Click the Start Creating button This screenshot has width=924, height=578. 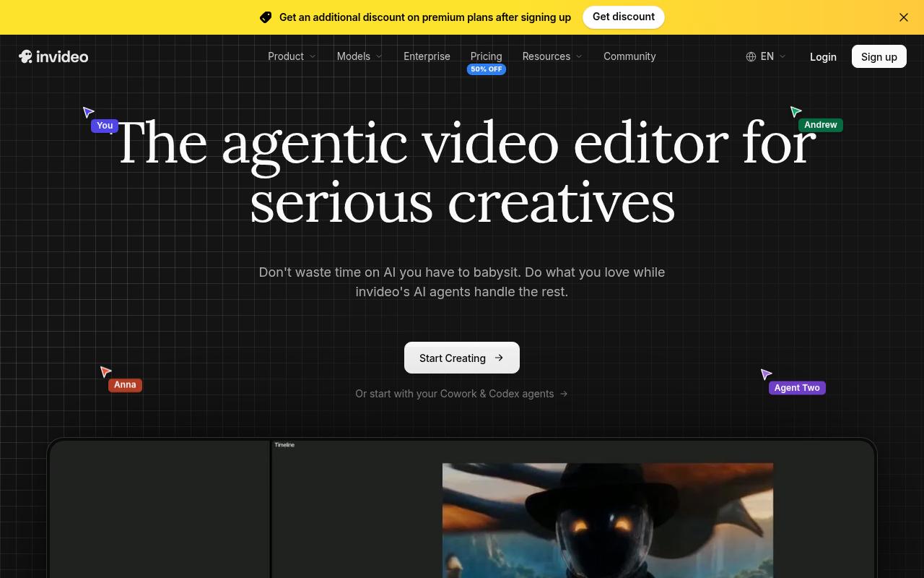462,358
